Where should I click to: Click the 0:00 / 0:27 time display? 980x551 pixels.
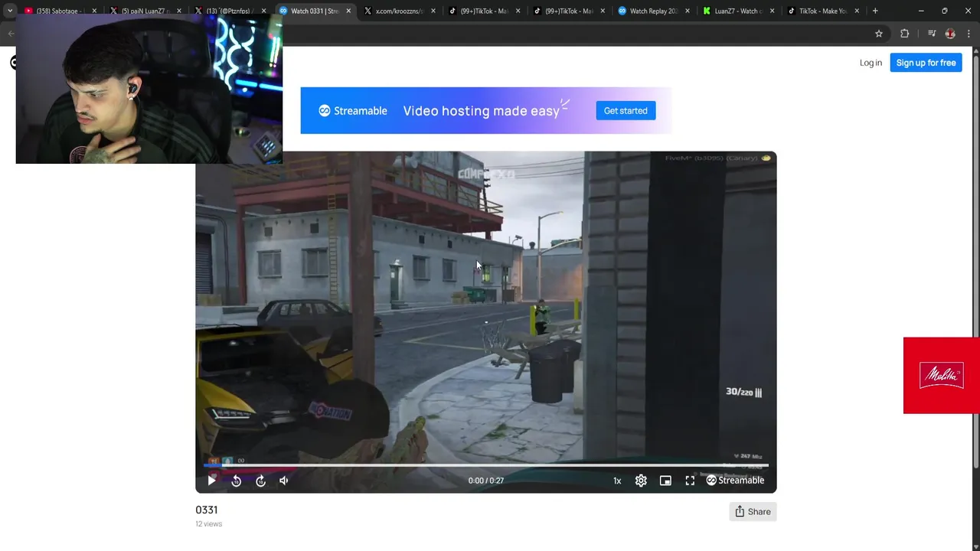tap(486, 481)
